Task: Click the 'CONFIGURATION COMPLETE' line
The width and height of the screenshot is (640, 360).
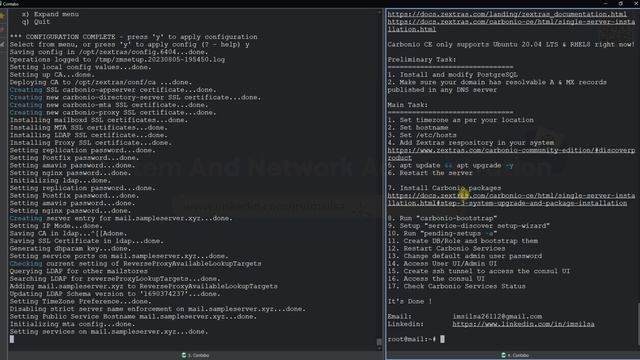Action: click(x=133, y=37)
